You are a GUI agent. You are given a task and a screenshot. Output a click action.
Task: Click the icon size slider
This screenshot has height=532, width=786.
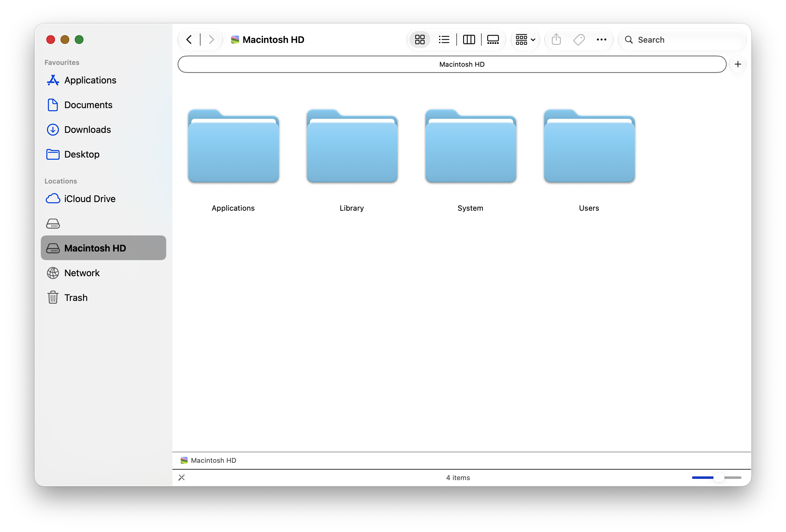point(717,477)
